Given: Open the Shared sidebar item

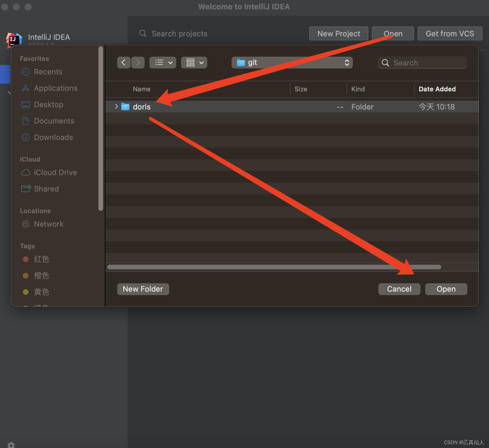Looking at the screenshot, I should click(46, 189).
